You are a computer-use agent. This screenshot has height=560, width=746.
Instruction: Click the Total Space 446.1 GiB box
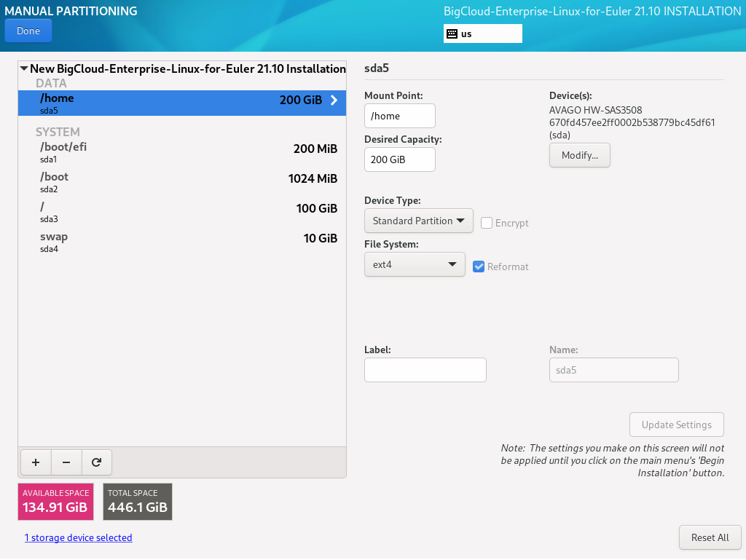pyautogui.click(x=138, y=502)
